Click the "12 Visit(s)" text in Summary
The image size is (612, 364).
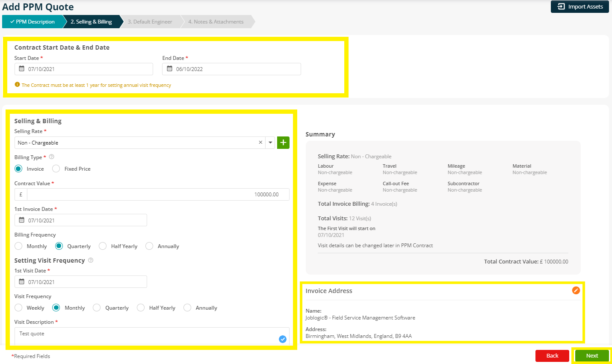click(x=360, y=219)
